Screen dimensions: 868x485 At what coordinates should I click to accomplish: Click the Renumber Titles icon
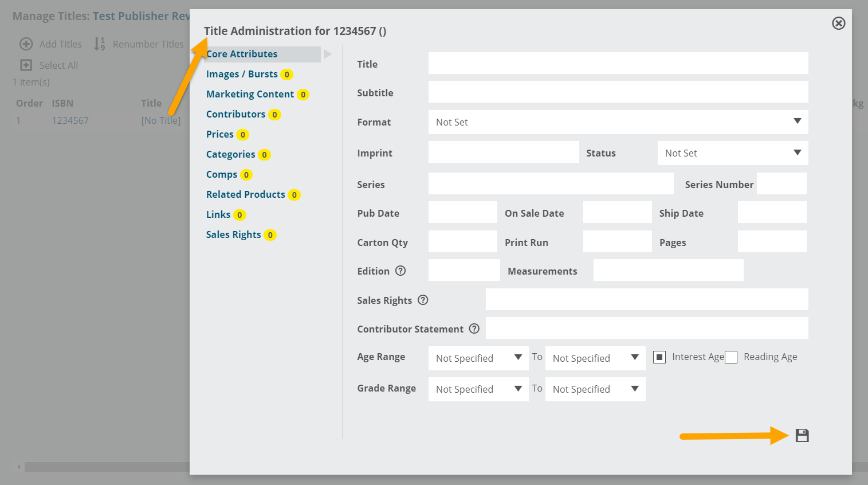click(x=100, y=44)
